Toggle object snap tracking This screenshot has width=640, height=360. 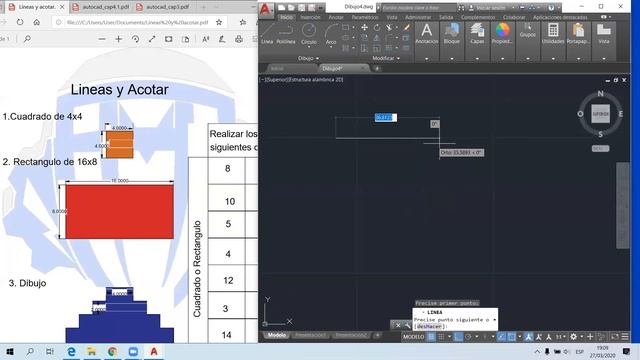pyautogui.click(x=501, y=337)
